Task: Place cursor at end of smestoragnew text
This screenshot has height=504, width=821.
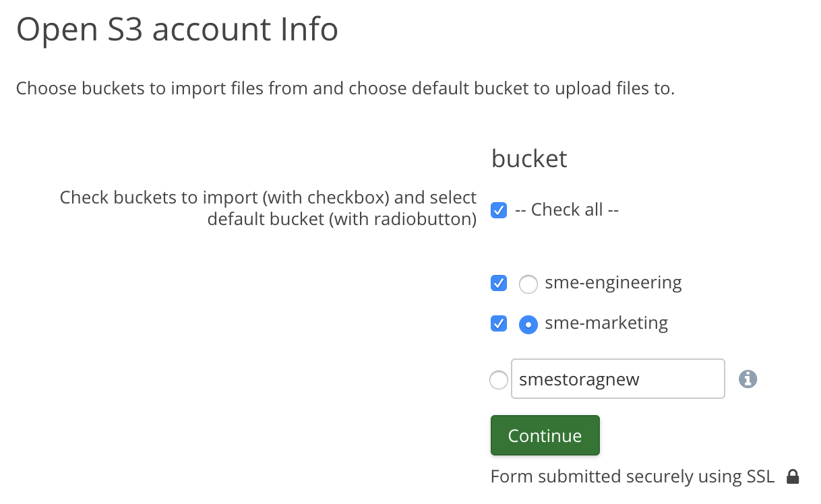Action: (642, 379)
